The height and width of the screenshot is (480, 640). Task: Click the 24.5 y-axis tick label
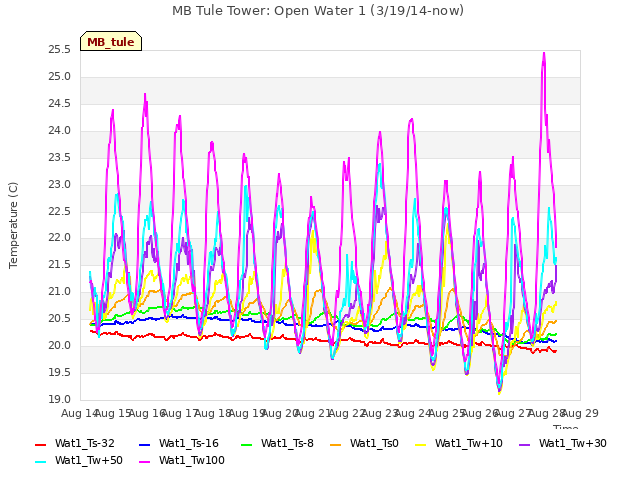(59, 104)
